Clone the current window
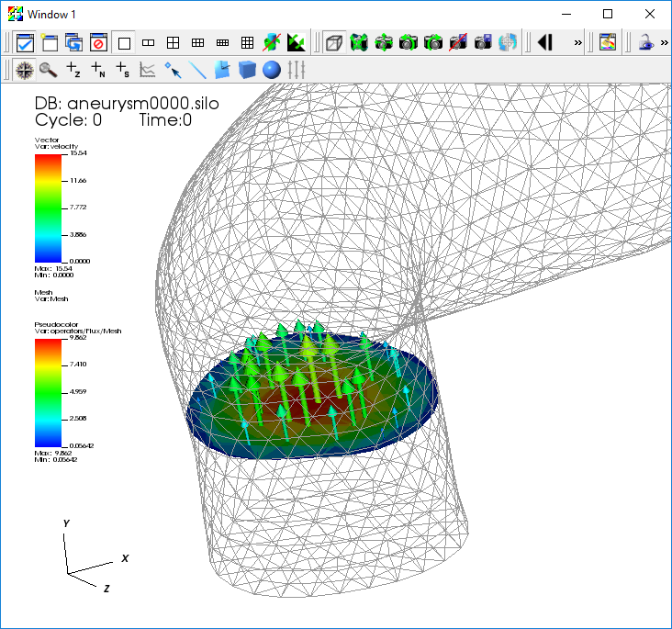 click(x=74, y=43)
